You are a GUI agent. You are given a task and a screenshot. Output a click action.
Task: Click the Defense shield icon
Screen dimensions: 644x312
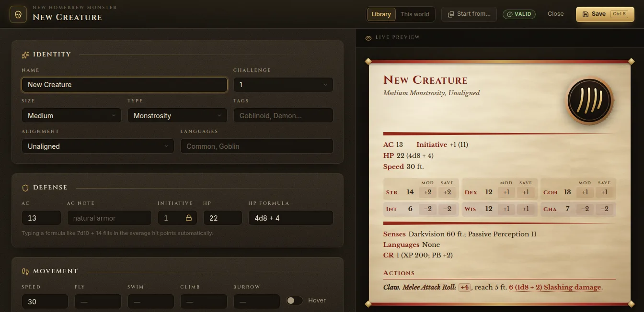point(25,188)
